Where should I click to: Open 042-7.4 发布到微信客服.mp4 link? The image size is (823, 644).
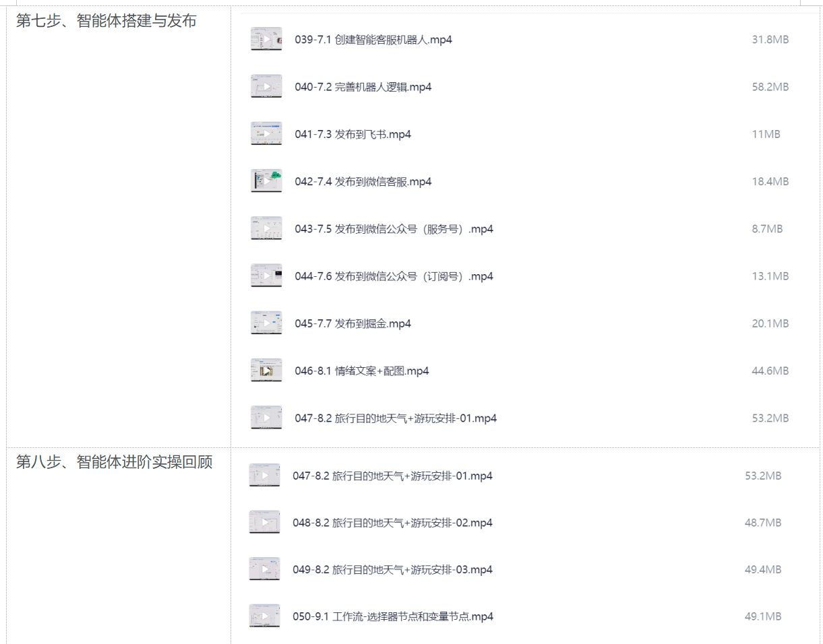click(x=363, y=182)
